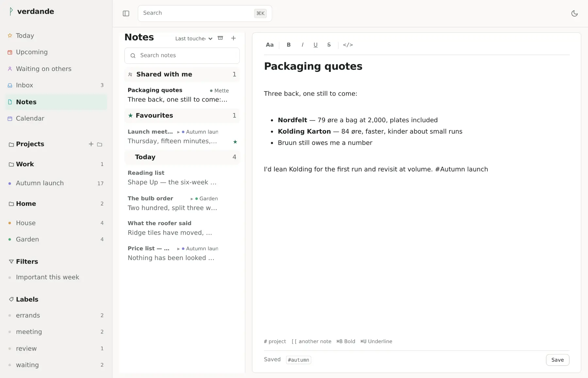Toggle underline formatting

tap(316, 45)
